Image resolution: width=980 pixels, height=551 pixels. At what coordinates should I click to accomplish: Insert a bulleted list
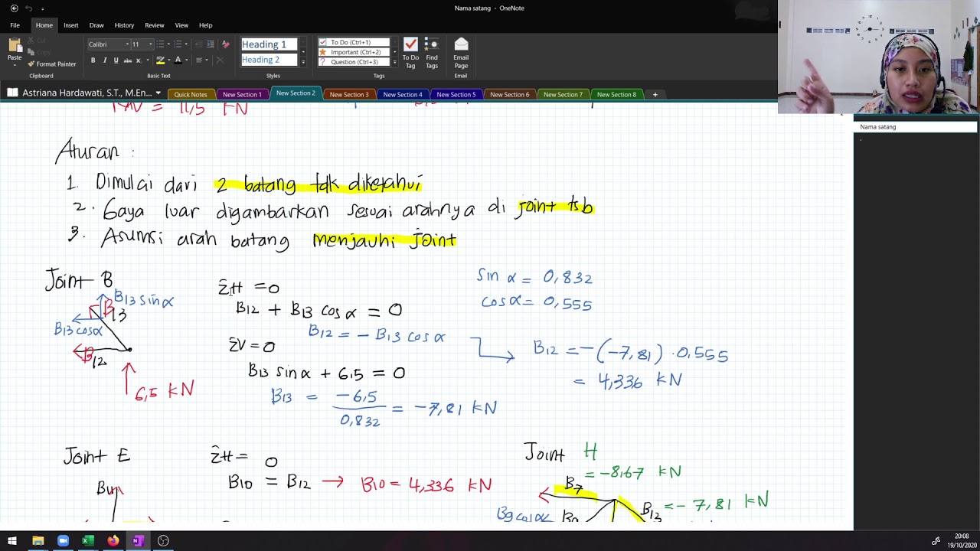[x=159, y=44]
